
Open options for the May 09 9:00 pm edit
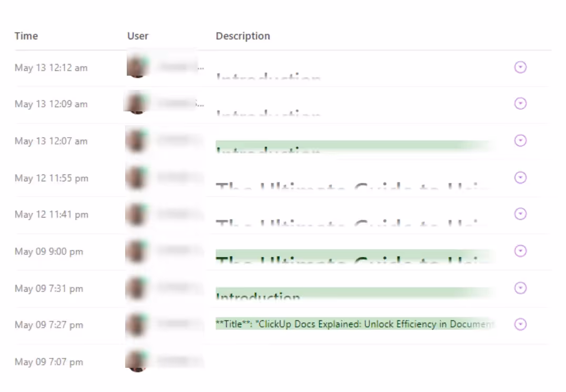tap(520, 251)
